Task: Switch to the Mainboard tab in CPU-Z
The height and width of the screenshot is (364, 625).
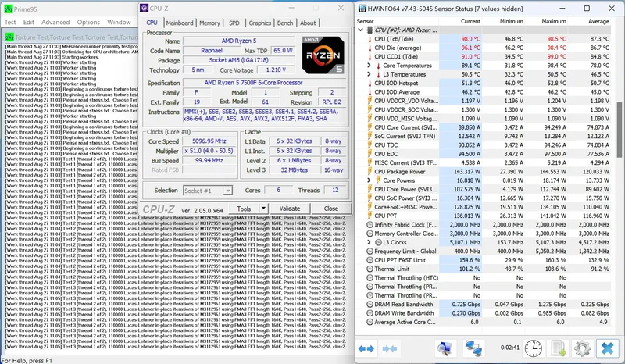Action: [x=180, y=23]
